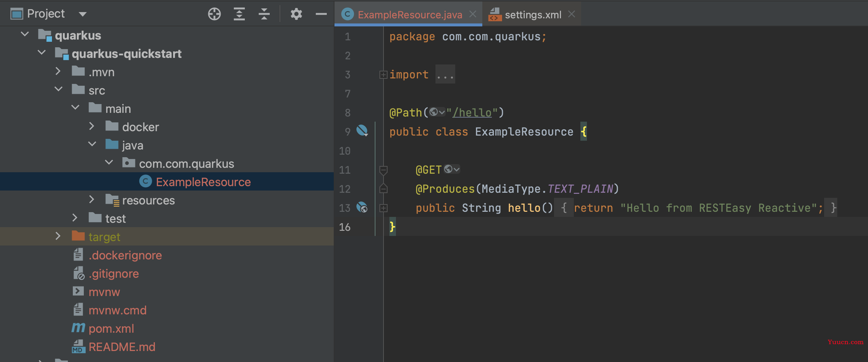Screen dimensions: 868x362
Task: Hide the Project tool window with minus icon
Action: [x=321, y=14]
